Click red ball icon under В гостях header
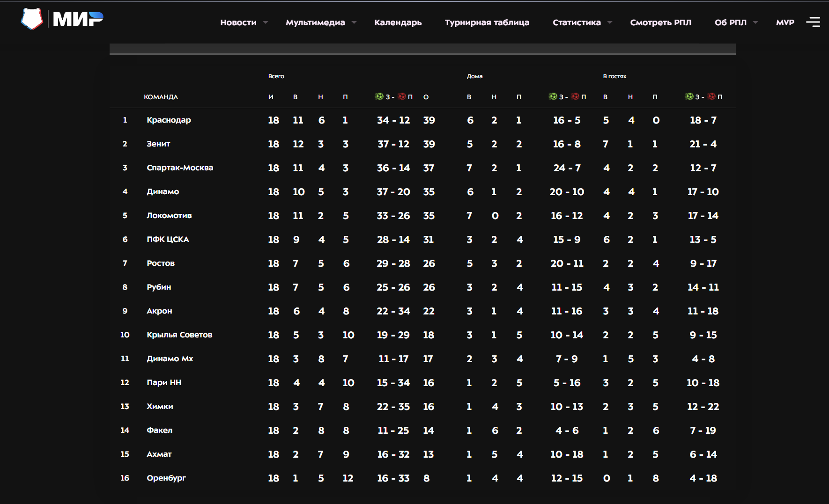Screen dimensions: 829x504 coord(712,96)
